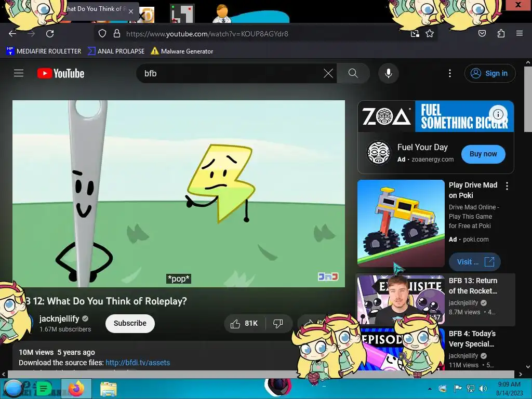Bookmark this page with the star icon
This screenshot has height=399, width=532.
click(x=430, y=34)
